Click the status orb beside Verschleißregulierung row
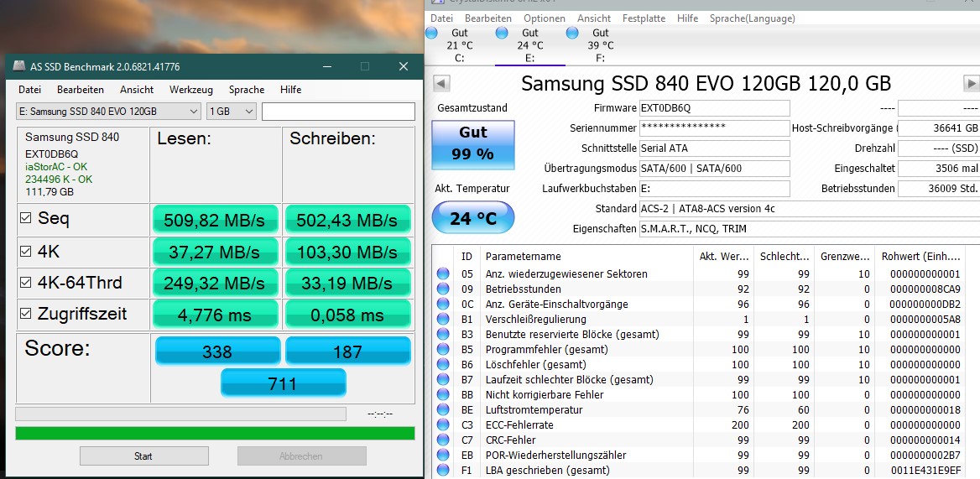This screenshot has width=980, height=479. pos(443,319)
